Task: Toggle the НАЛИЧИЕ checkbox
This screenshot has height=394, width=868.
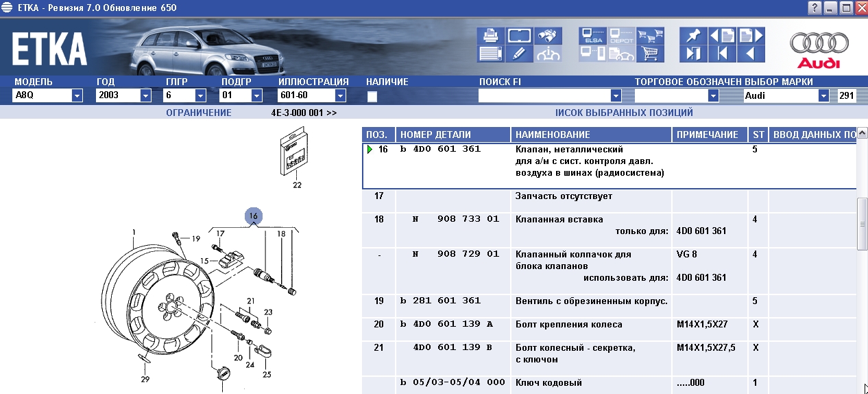Action: coord(372,97)
